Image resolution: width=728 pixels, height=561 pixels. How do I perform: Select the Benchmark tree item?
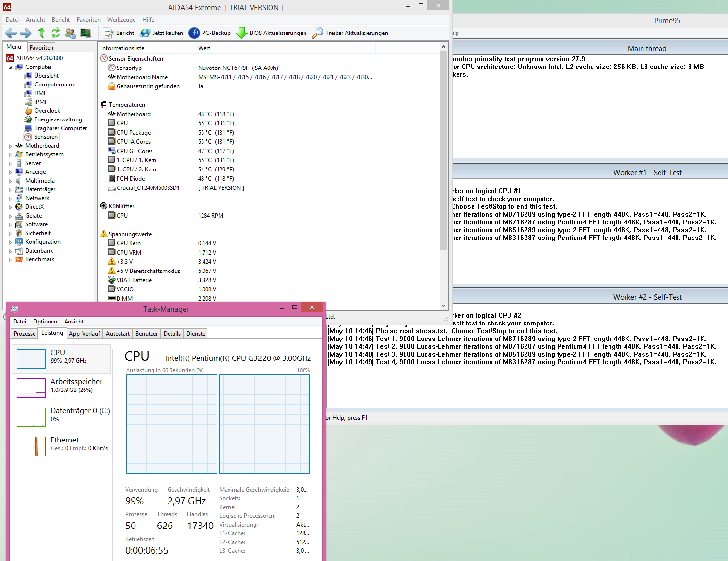(x=40, y=259)
